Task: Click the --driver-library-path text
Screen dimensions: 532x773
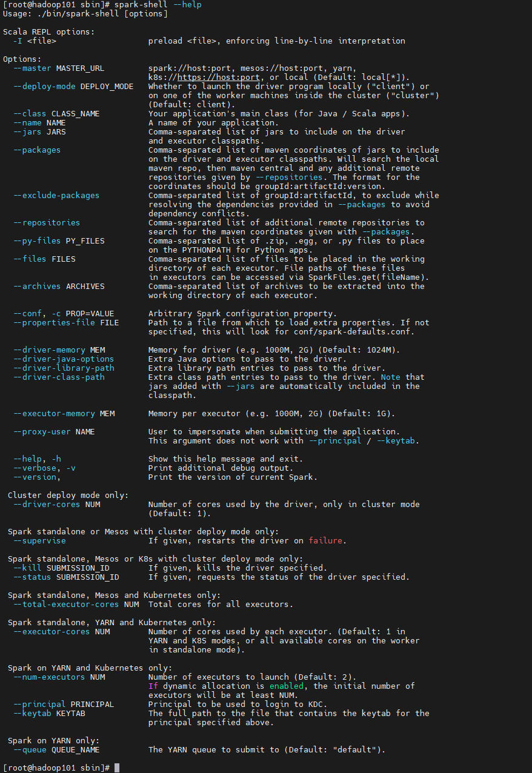Action: (x=64, y=368)
